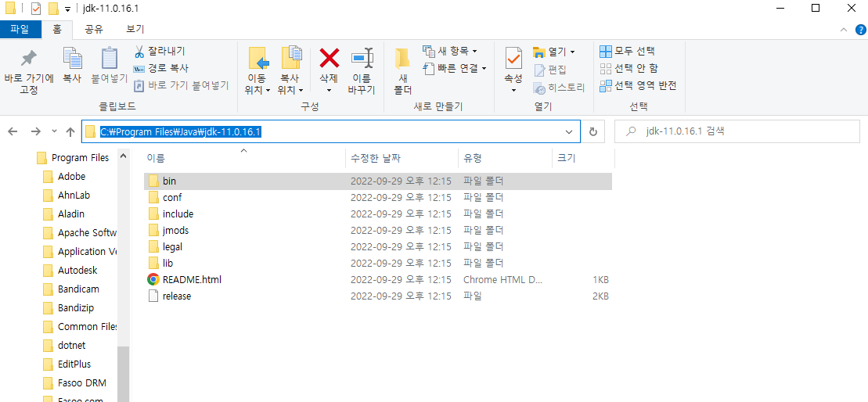Open the Windows help question icon
Viewport: 868px width, 402px height.
[861, 29]
